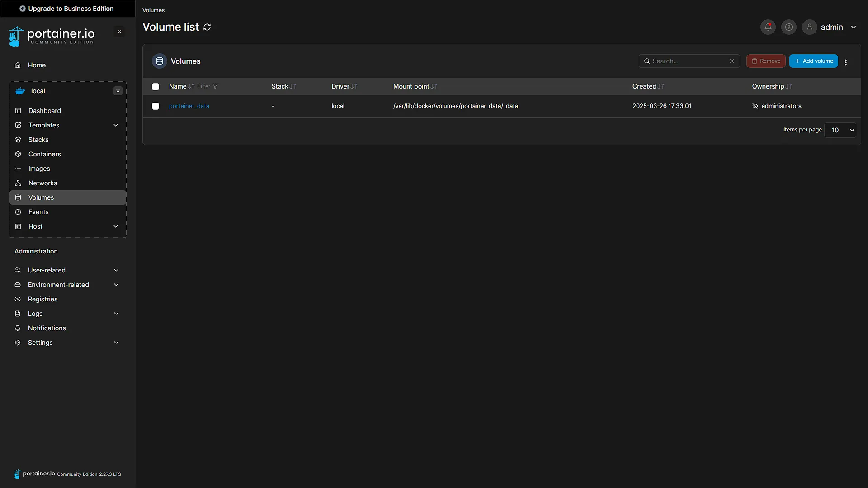Click the created date 2025-03-26 17:33:01
Image resolution: width=868 pixels, height=488 pixels.
pyautogui.click(x=661, y=106)
